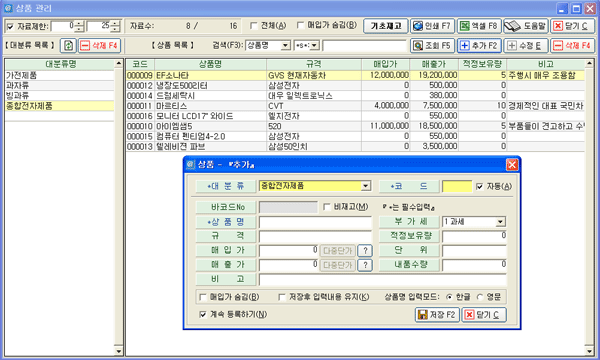Click the 기초재고 button

point(386,26)
